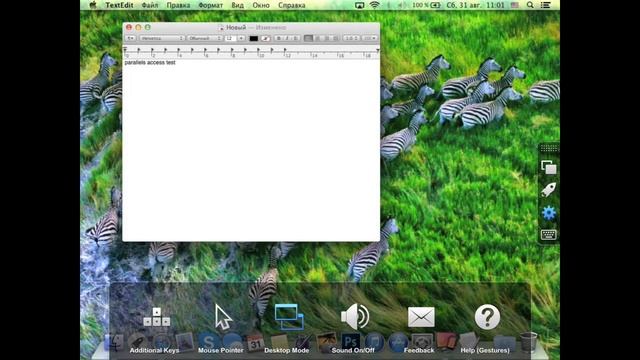Screen dimensions: 640x360
Task: Open the paragraph styles dropdown in the TextEdit toolbar
Action: point(131,38)
